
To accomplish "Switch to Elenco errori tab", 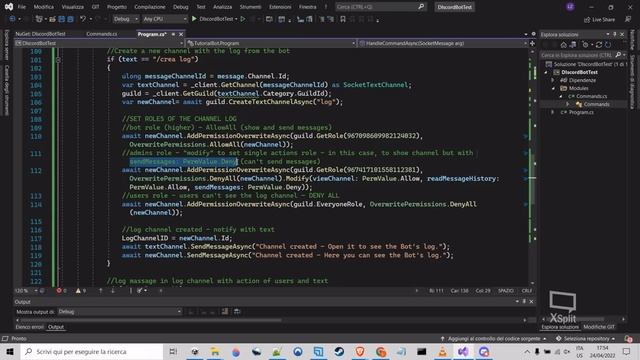I will 29,327.
